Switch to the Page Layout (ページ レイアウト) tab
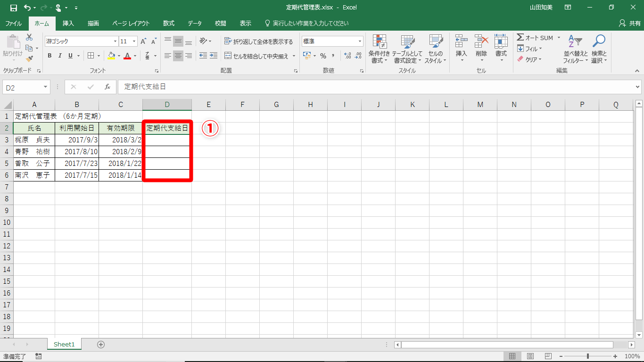This screenshot has width=644, height=362. coord(131,23)
